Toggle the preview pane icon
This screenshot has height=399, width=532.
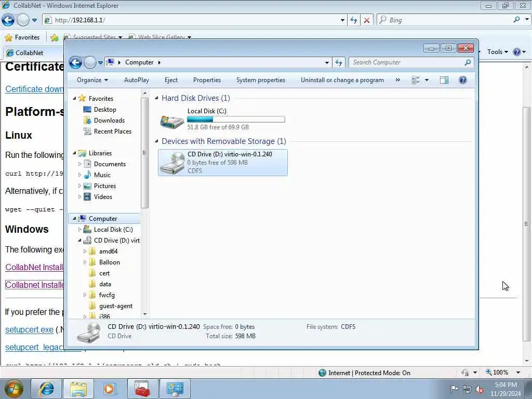tap(444, 80)
